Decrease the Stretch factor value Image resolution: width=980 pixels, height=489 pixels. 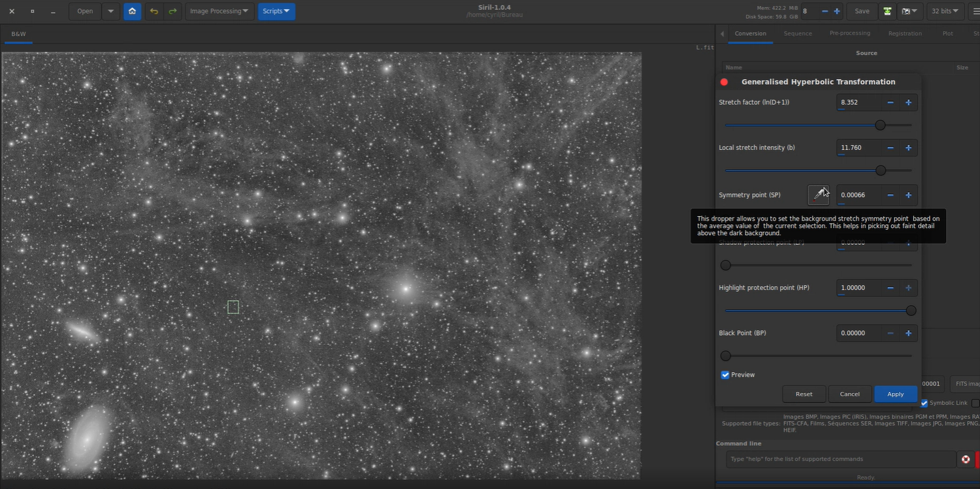(890, 103)
